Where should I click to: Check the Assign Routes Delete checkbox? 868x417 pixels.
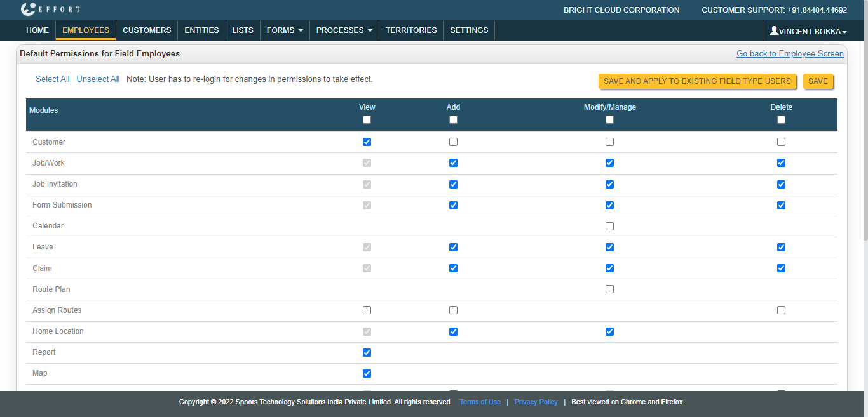point(781,310)
